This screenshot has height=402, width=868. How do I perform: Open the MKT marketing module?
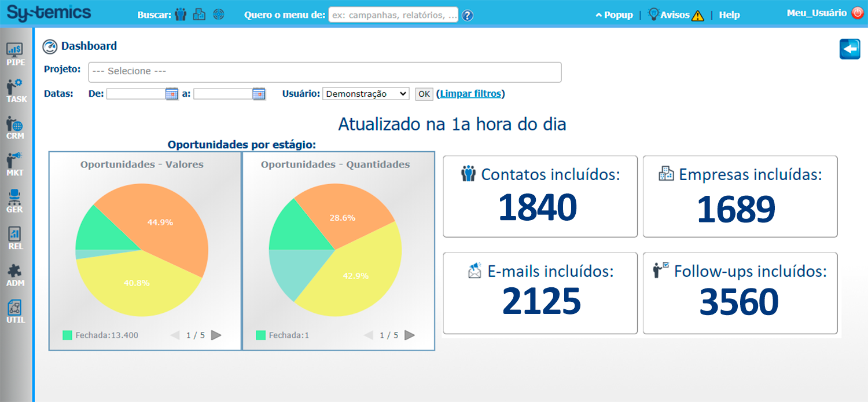pyautogui.click(x=16, y=165)
